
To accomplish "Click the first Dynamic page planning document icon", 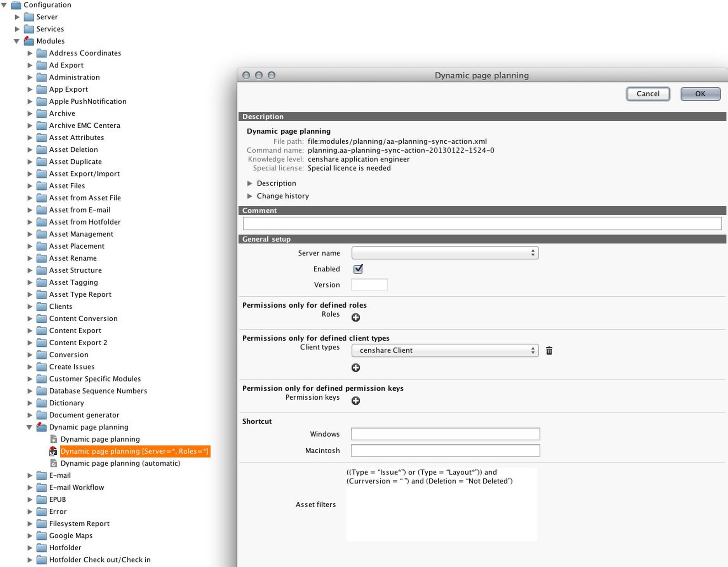I will click(x=54, y=439).
